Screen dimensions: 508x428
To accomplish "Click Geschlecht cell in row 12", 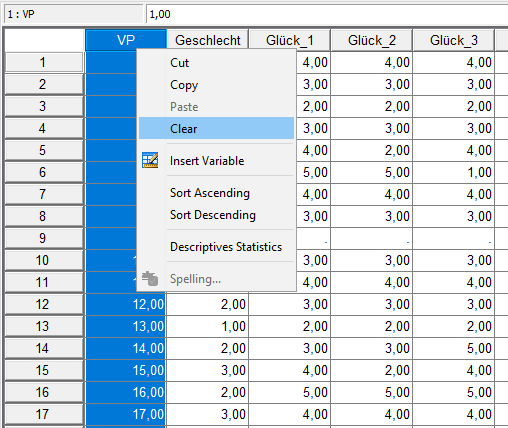I will coord(208,304).
